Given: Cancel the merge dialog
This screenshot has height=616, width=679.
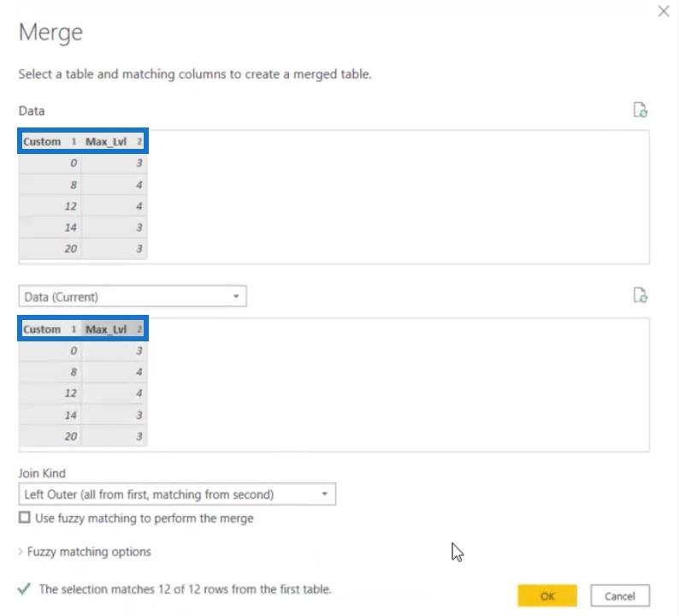Looking at the screenshot, I should tap(620, 596).
